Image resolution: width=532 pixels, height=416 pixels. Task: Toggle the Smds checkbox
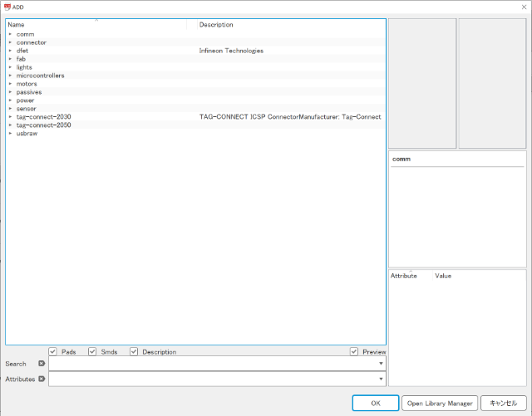92,351
